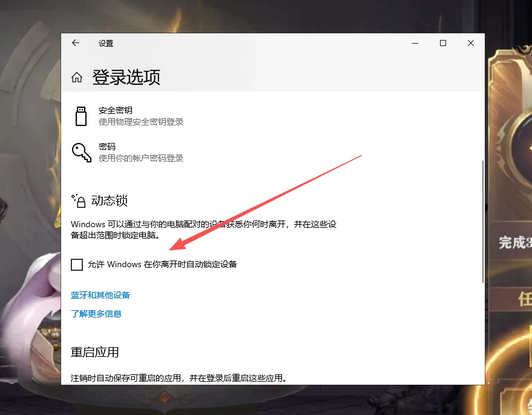Open 了解更多信息 link
This screenshot has width=532, height=415.
pos(96,314)
